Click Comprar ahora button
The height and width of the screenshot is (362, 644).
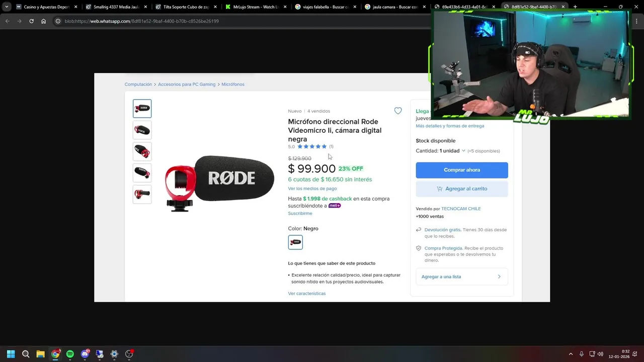[462, 170]
